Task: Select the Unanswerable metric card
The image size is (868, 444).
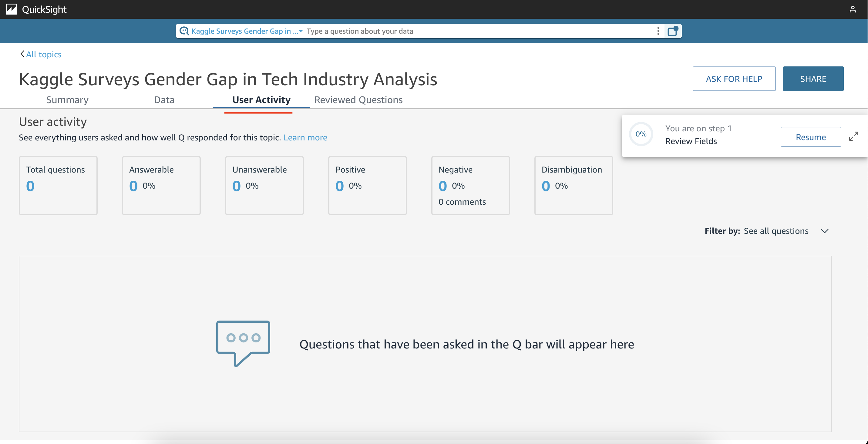Action: click(x=264, y=185)
